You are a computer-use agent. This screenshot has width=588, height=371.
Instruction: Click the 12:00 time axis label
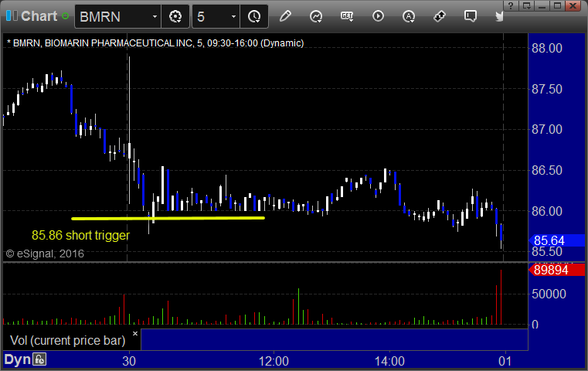click(x=274, y=361)
